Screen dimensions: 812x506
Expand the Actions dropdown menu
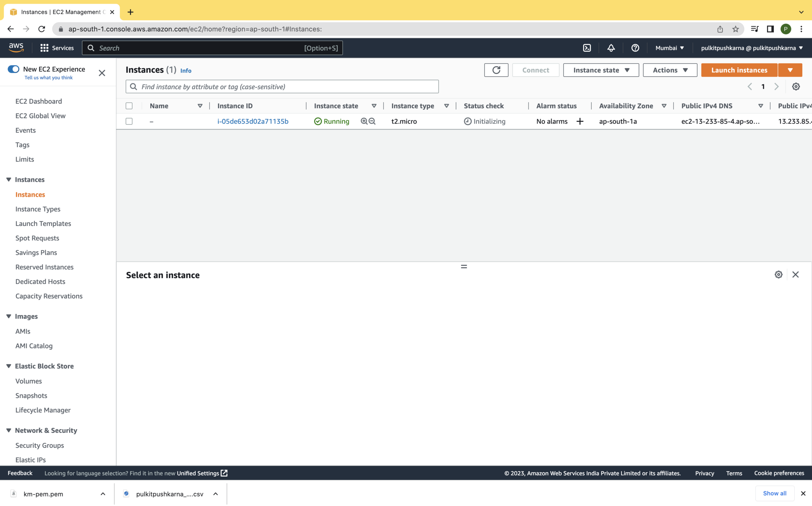click(670, 70)
